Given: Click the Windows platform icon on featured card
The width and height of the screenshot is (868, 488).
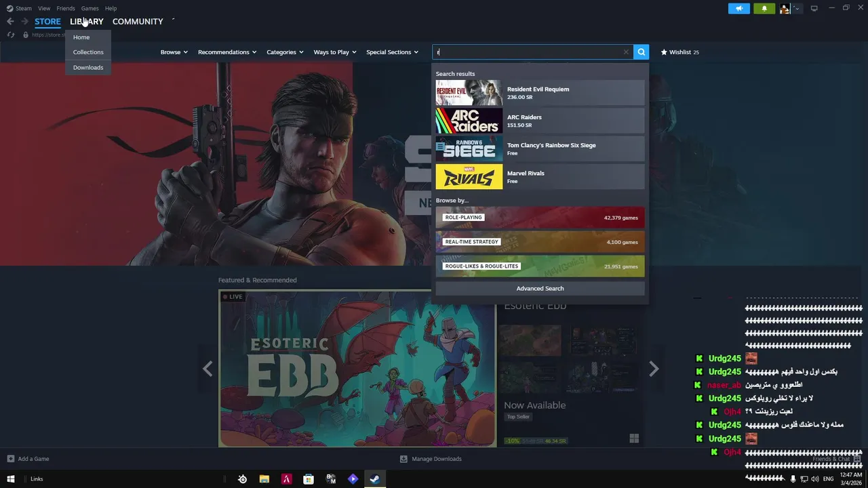Looking at the screenshot, I should pos(634,439).
